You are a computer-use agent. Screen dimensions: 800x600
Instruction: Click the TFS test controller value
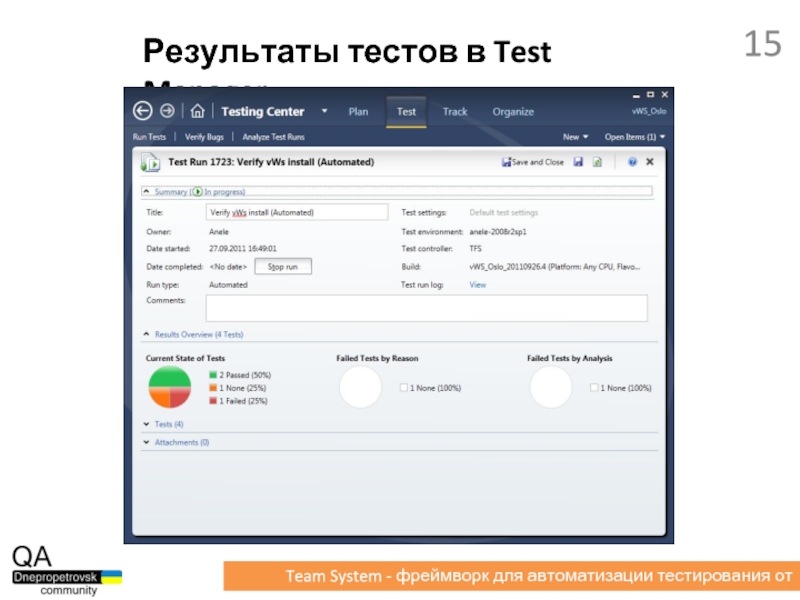pyautogui.click(x=475, y=248)
